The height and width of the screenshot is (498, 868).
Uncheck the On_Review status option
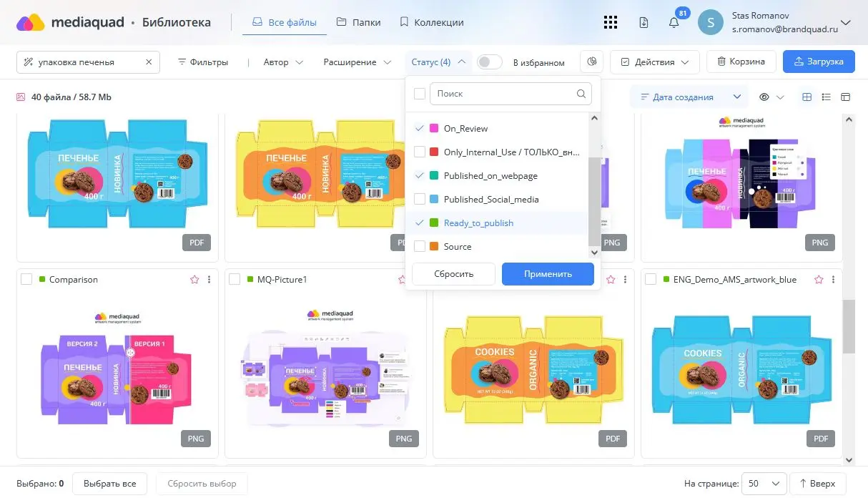(x=420, y=129)
